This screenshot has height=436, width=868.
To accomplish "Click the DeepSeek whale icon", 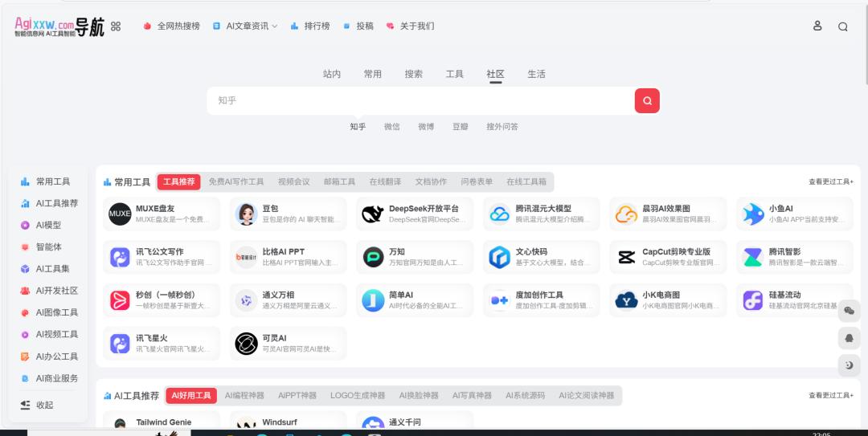I will (373, 214).
